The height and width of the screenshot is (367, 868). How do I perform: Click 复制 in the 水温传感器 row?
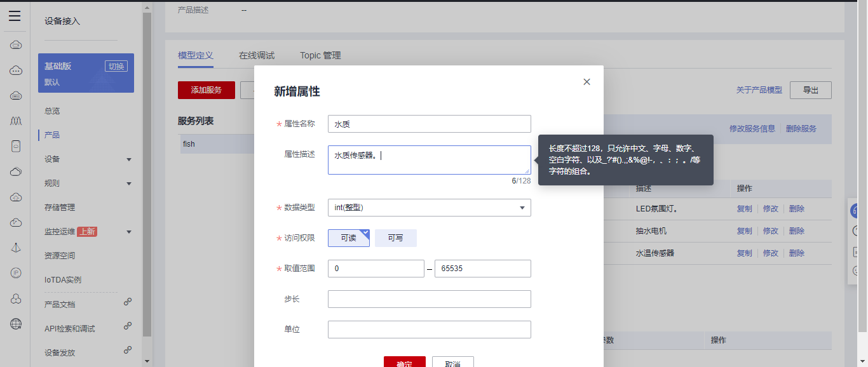pos(744,253)
